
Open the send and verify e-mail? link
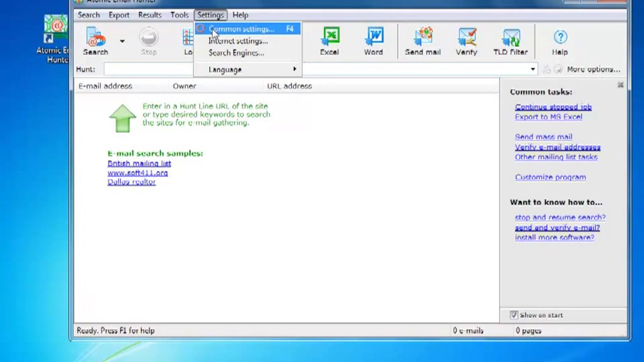pyautogui.click(x=557, y=228)
